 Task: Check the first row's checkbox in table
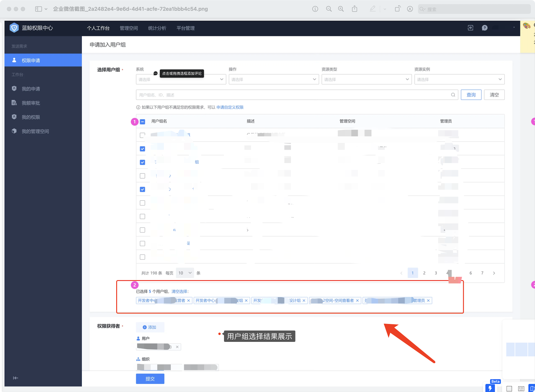pos(142,135)
